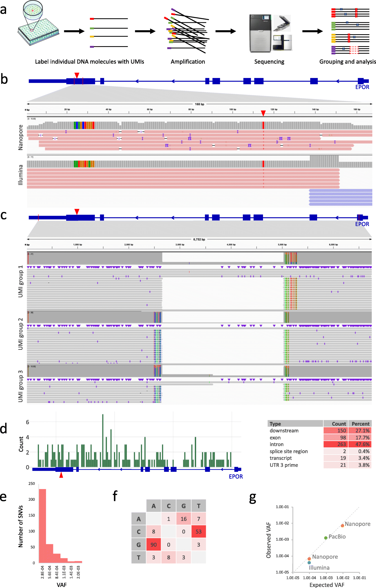Click the 'Label individual DNA molecules with UMIs' caption

90,62
